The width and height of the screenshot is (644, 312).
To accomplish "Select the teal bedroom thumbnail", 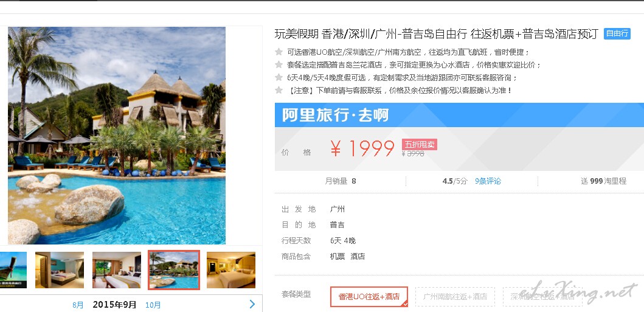I will (x=60, y=269).
